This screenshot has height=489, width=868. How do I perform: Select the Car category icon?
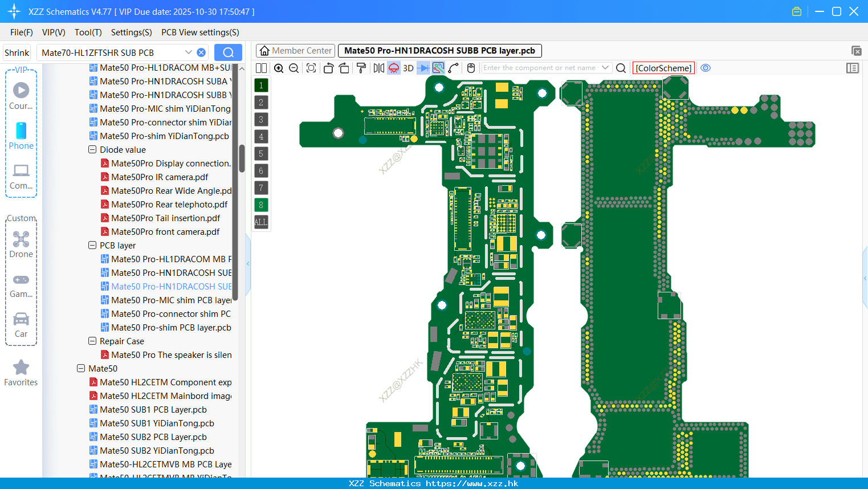coord(21,325)
